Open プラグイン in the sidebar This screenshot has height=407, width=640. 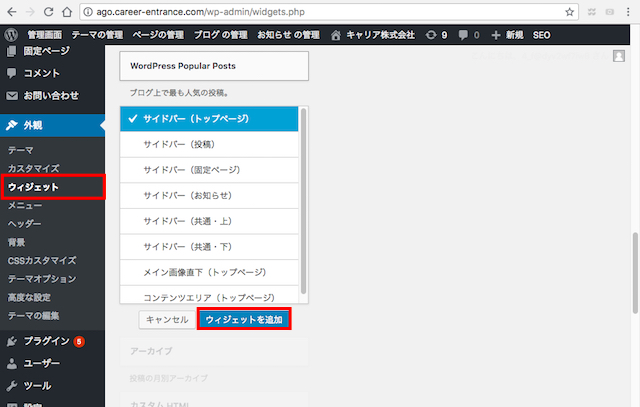[x=48, y=341]
